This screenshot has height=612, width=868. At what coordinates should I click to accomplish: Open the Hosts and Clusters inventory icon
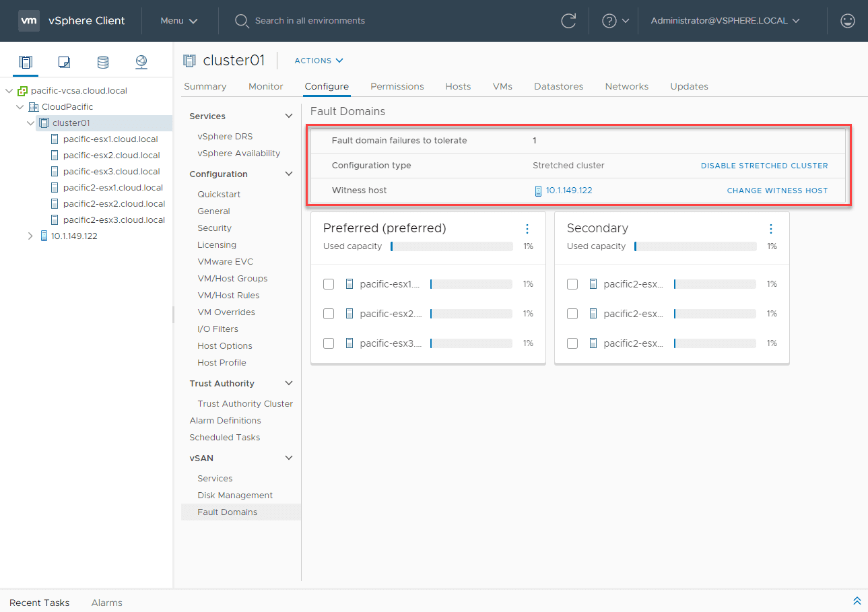[25, 61]
